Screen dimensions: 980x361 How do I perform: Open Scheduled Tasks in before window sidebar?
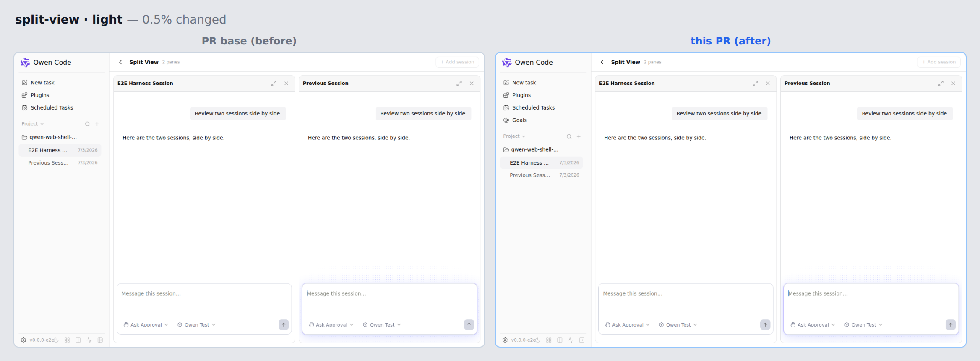point(61,108)
